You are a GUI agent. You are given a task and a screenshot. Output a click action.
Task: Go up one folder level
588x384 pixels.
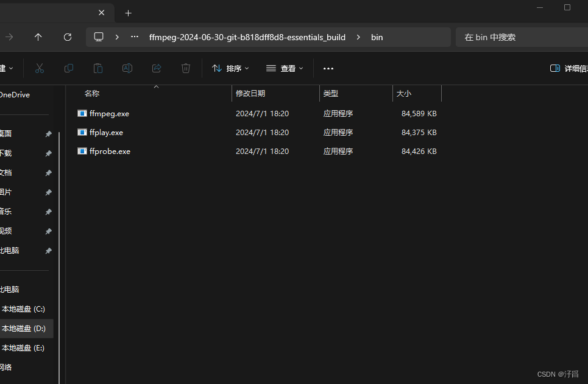click(38, 37)
